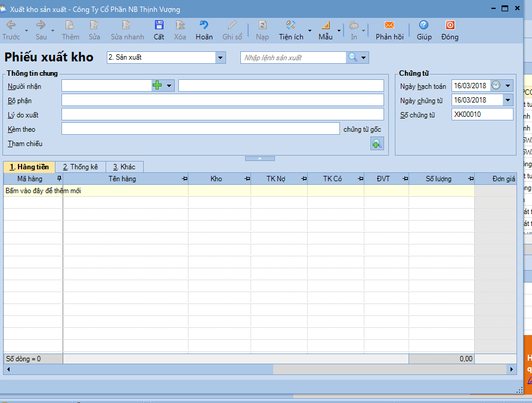Open the '2. Sản xuất' type dropdown
Image resolution: width=532 pixels, height=403 pixels.
(x=220, y=58)
